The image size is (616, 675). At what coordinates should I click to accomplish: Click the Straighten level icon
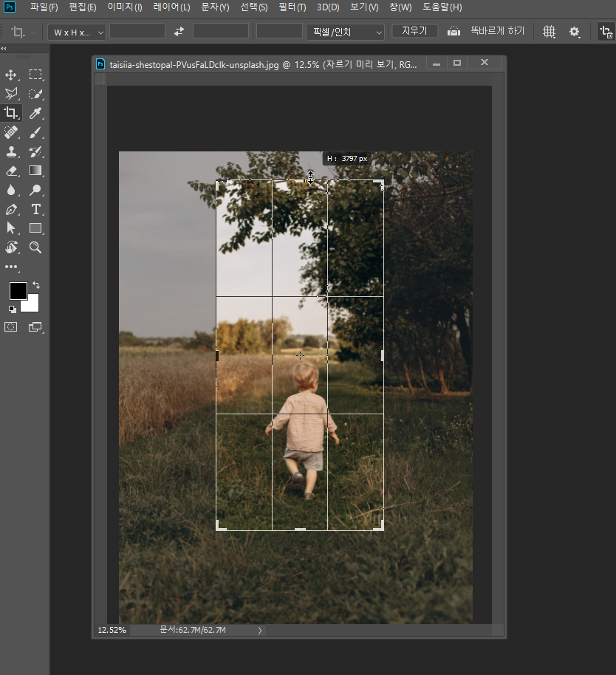click(454, 32)
